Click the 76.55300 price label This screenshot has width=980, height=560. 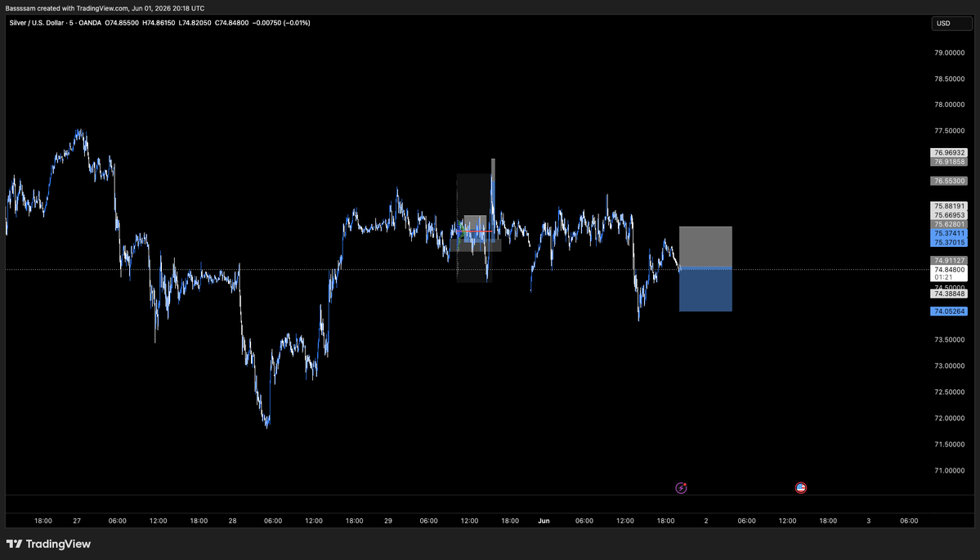tap(949, 181)
